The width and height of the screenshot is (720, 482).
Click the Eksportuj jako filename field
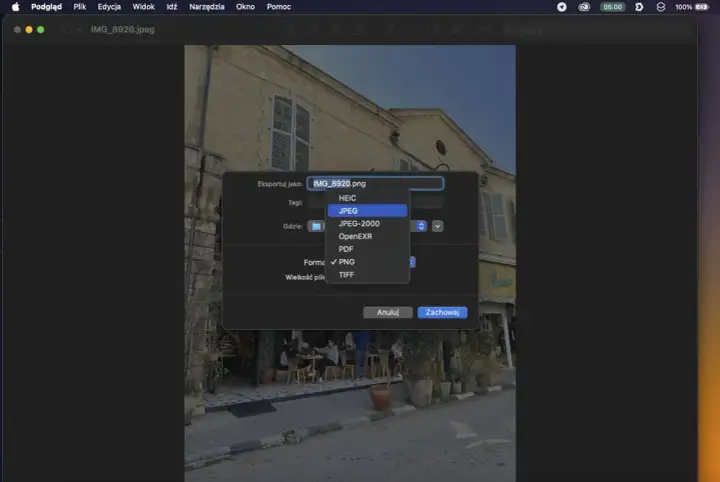[375, 184]
